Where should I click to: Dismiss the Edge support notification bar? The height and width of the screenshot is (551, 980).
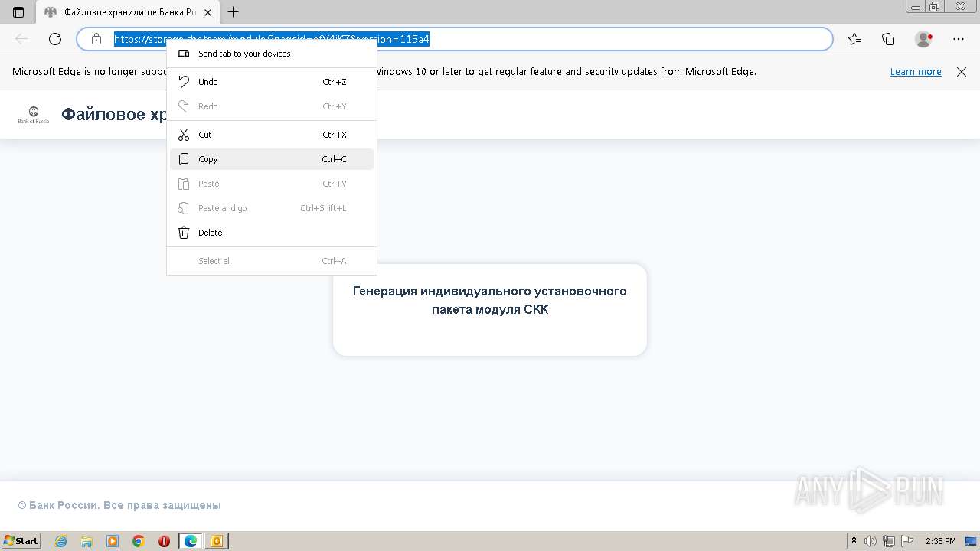point(962,72)
